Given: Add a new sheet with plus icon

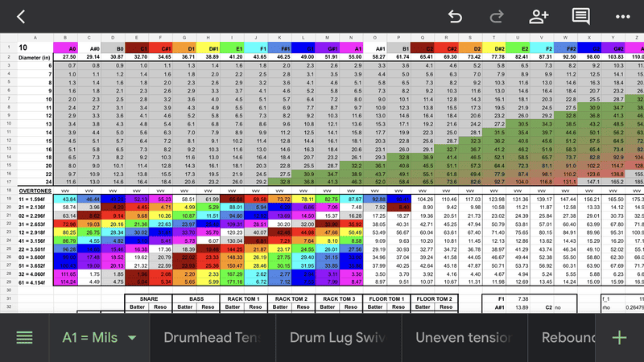Looking at the screenshot, I should (x=619, y=338).
